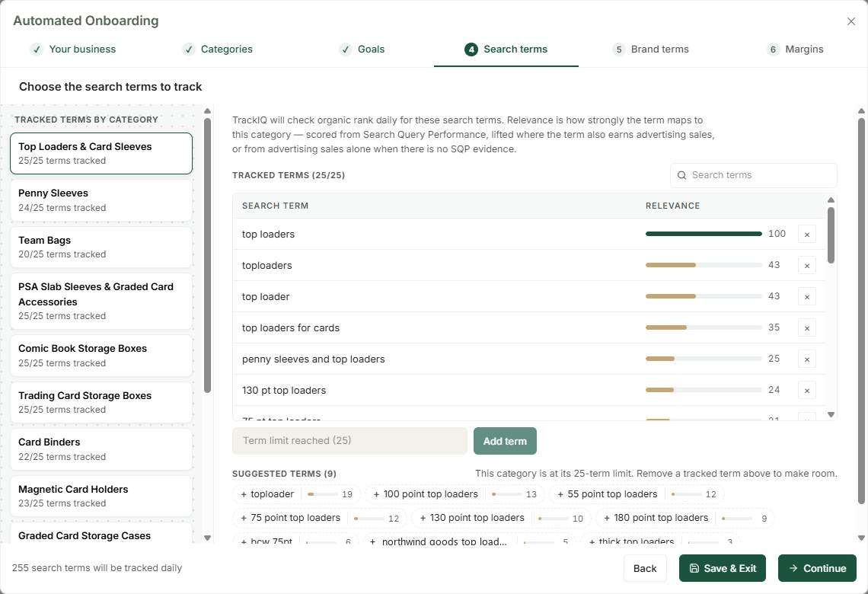Add suggested term '100 point top loaders'

pos(455,494)
